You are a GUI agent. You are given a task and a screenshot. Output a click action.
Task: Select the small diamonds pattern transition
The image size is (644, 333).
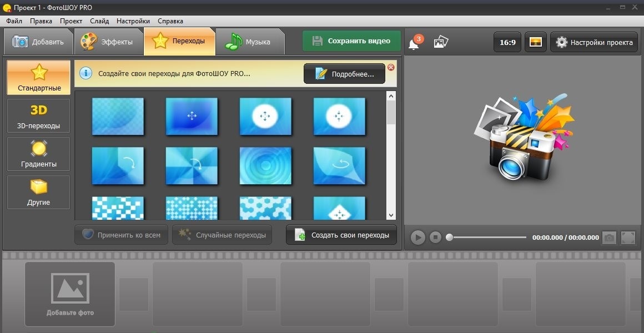coord(192,208)
